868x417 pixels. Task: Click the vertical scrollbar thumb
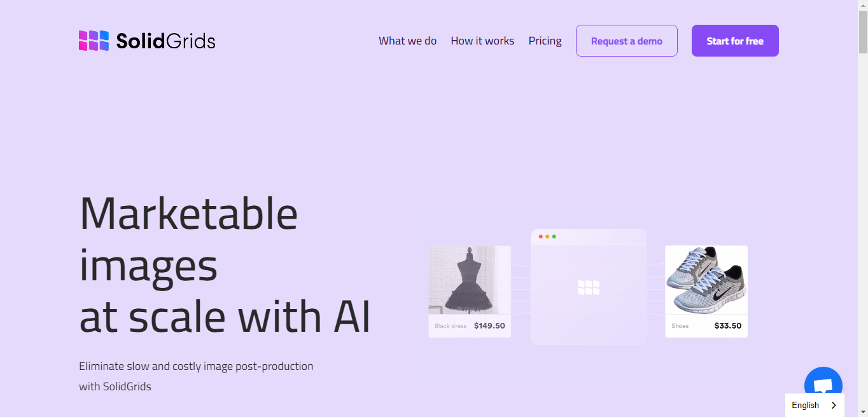863,32
